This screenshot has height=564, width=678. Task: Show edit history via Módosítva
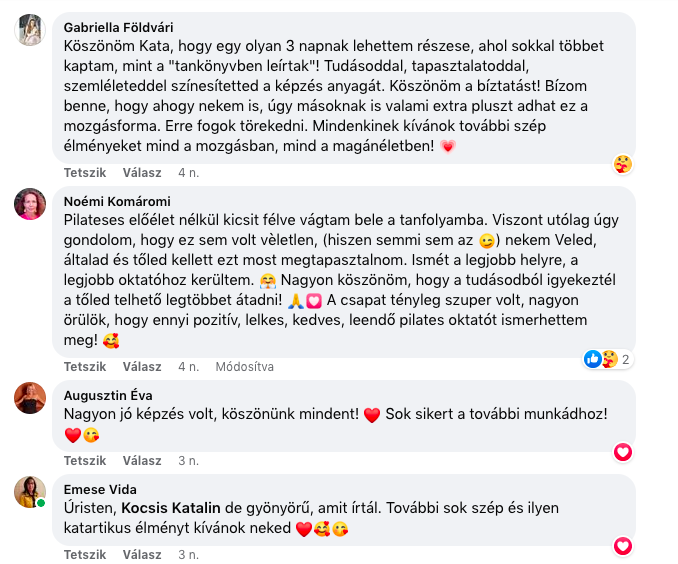(x=245, y=367)
